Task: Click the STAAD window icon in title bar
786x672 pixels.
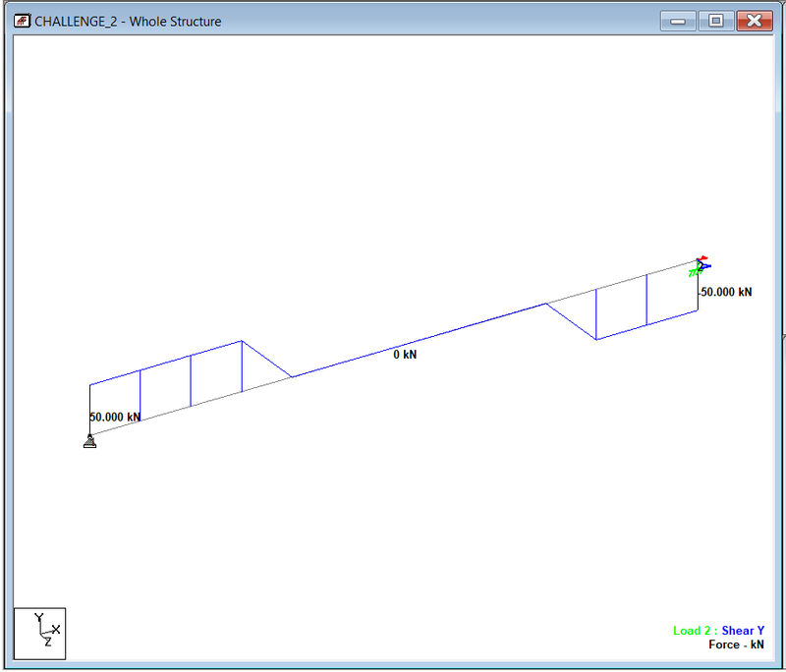Action: point(22,21)
